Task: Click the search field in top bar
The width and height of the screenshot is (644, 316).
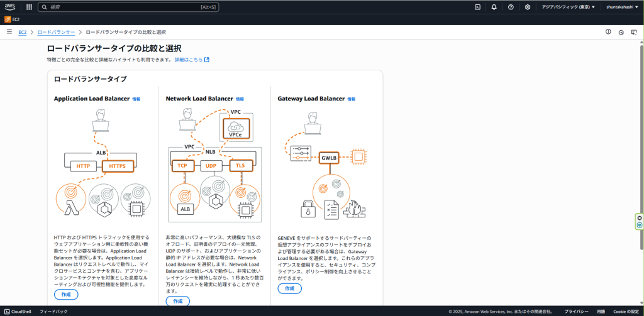Action: point(128,7)
